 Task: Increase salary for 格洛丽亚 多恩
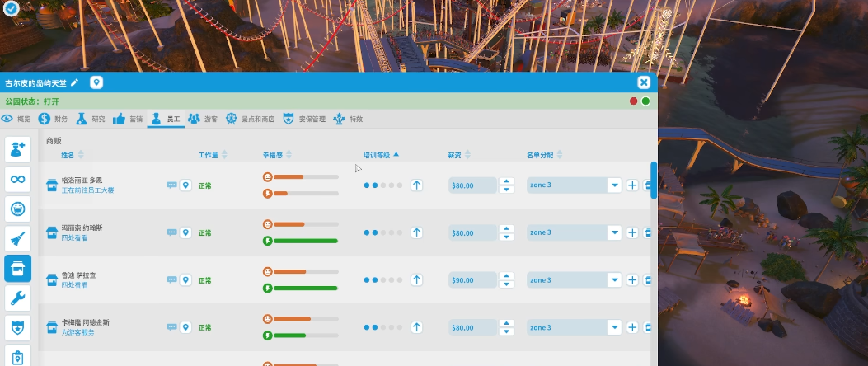506,181
